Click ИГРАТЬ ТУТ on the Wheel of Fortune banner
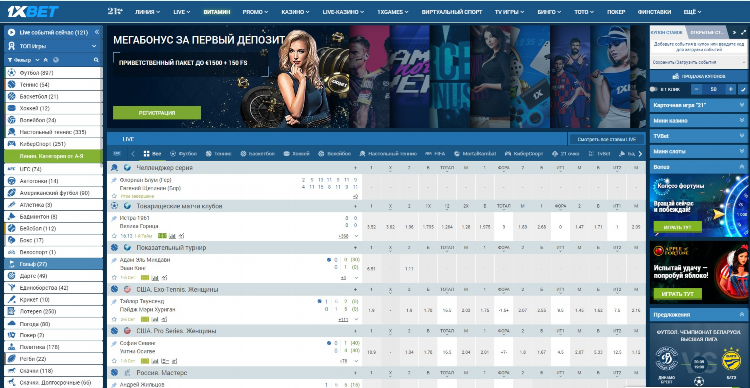The image size is (750, 388). coord(678,226)
